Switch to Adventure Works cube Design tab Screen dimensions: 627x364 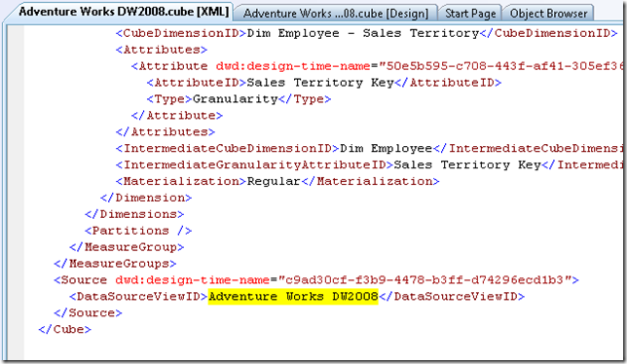point(336,14)
